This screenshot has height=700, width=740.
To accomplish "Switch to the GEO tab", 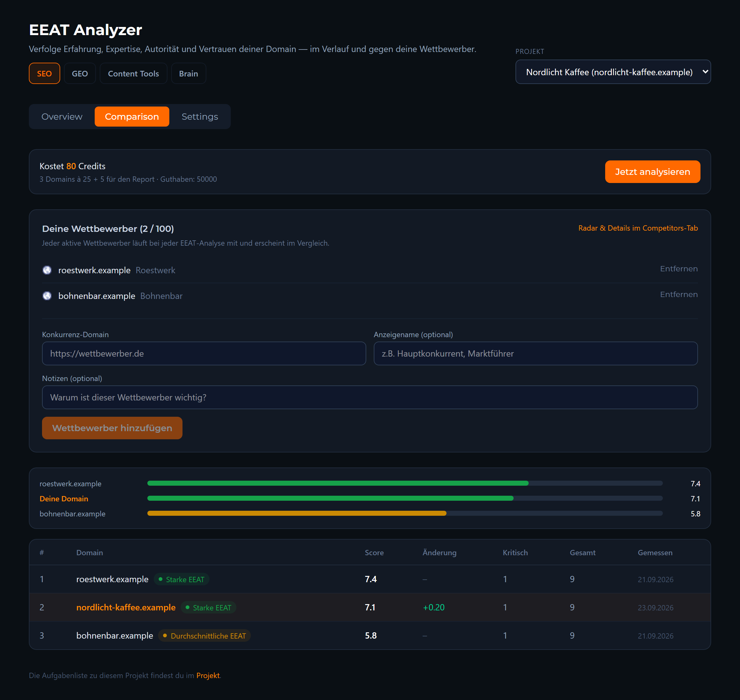I will click(x=80, y=74).
